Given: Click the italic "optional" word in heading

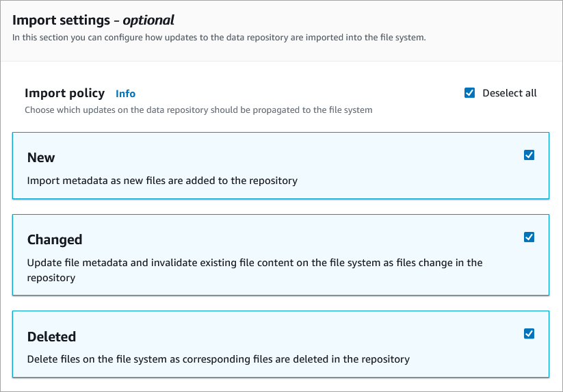Looking at the screenshot, I should click(148, 20).
